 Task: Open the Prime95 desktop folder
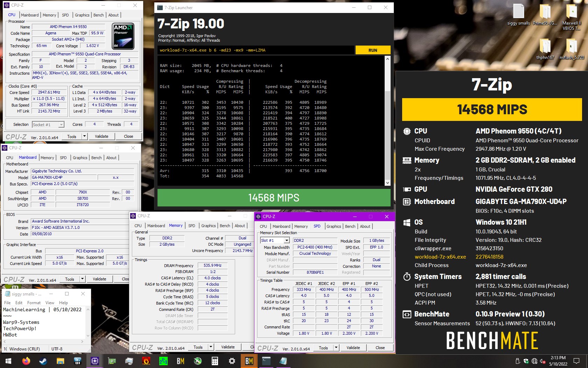coord(545,14)
